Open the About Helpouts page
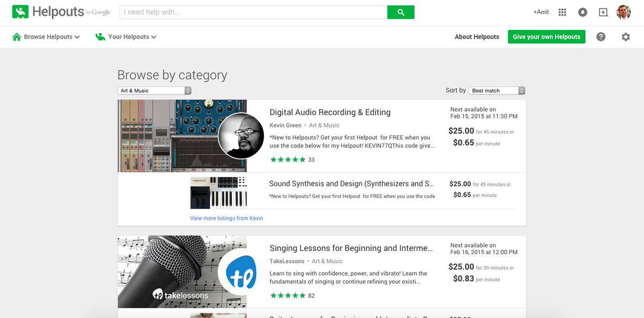The image size is (644, 318). (477, 37)
